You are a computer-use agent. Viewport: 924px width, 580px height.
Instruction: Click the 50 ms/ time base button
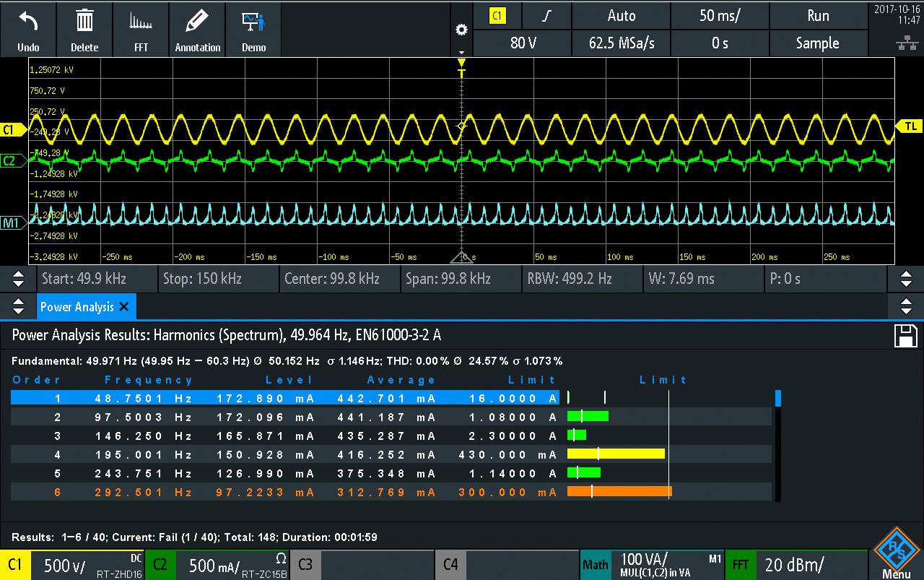pyautogui.click(x=720, y=15)
